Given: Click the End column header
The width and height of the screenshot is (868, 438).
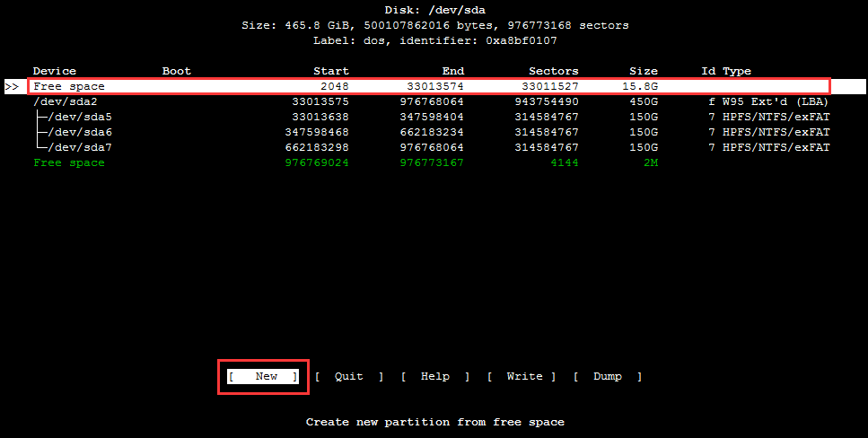Looking at the screenshot, I should pyautogui.click(x=453, y=71).
